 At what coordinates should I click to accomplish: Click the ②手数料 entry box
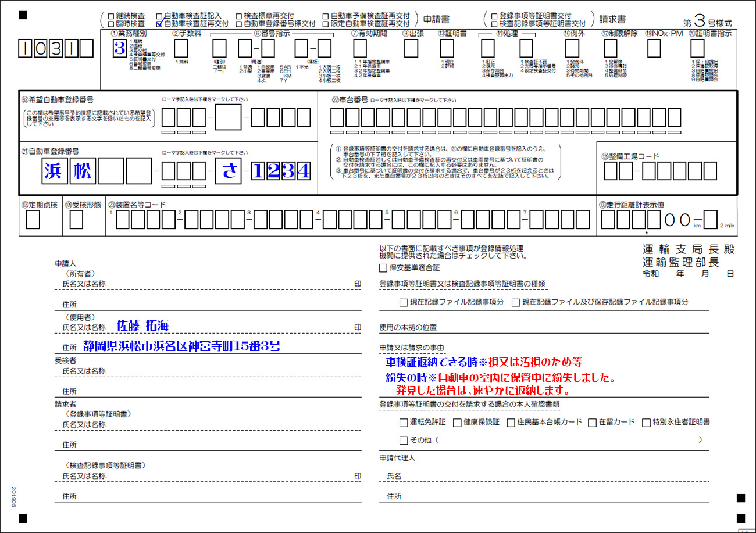(x=181, y=49)
